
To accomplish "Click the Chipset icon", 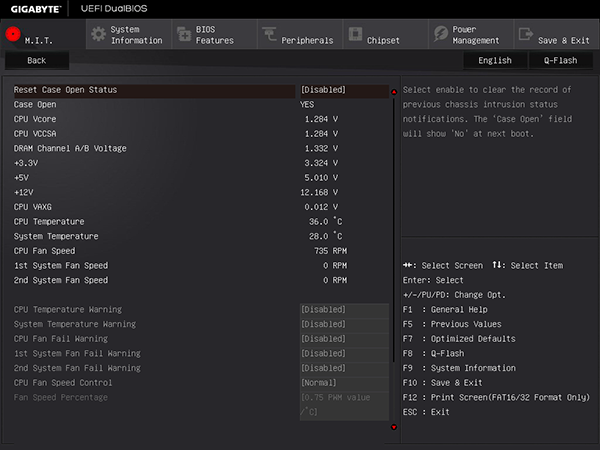I will pos(355,34).
